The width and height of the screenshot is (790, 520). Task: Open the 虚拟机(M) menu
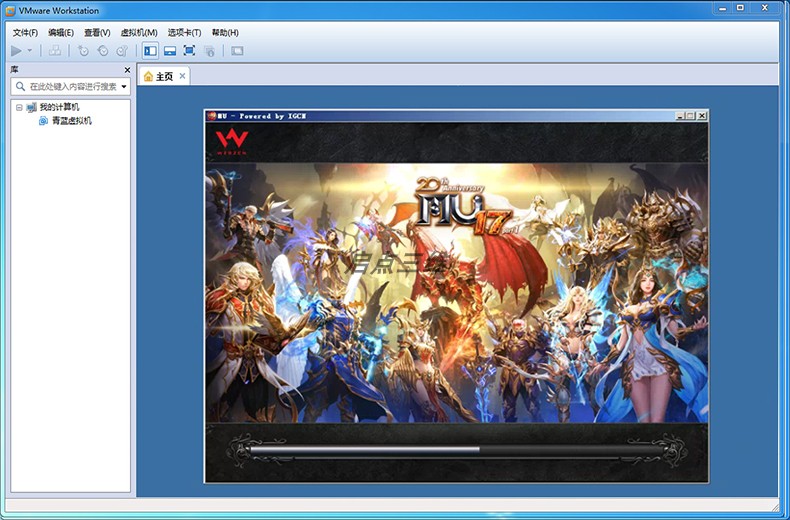(x=139, y=33)
